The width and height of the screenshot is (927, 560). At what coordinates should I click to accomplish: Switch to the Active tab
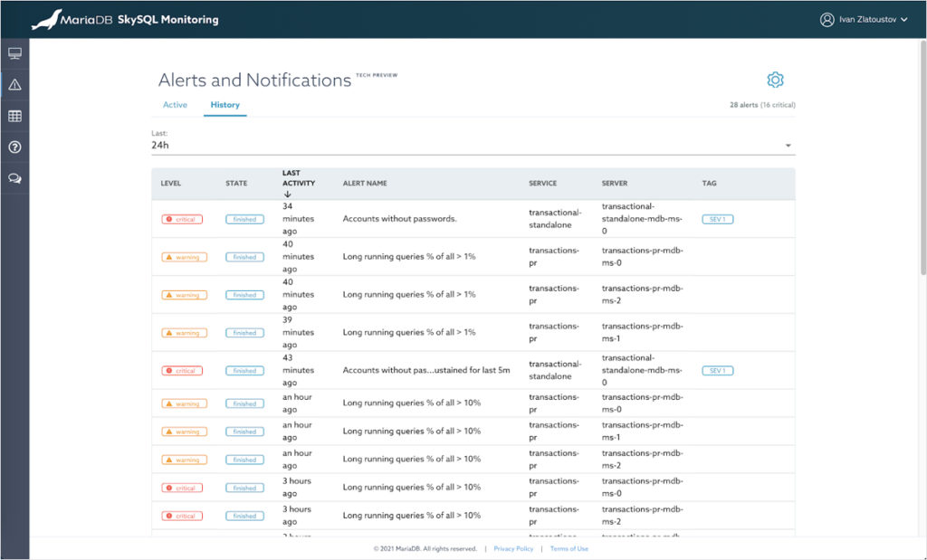coord(175,105)
